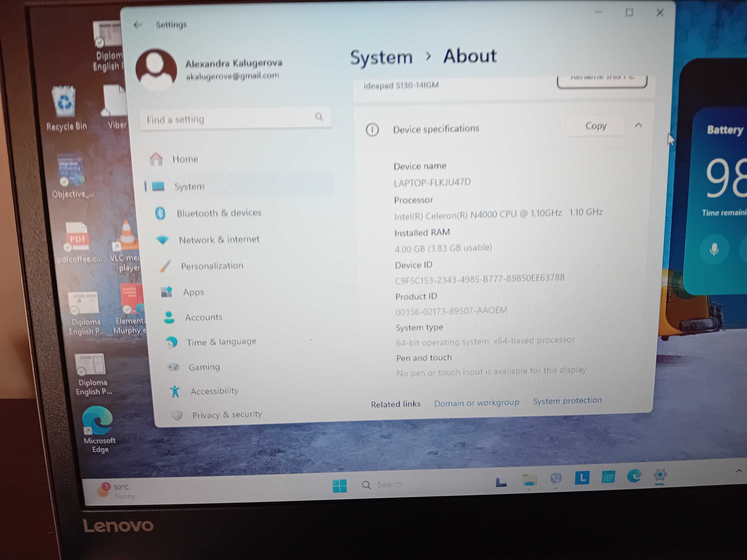The image size is (747, 560).
Task: Click the search magnifier in Find a setting
Action: point(319,117)
